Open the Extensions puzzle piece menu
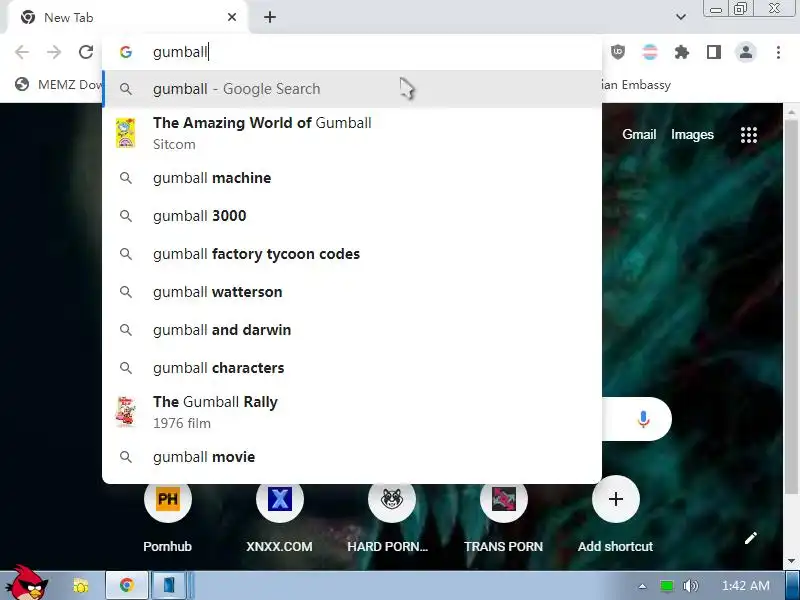This screenshot has width=800, height=600. click(682, 52)
